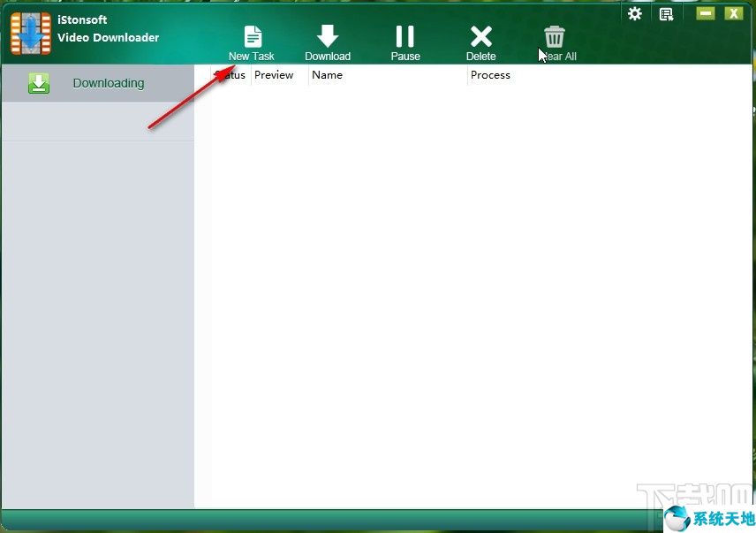
Task: Pause the current downloads
Action: point(404,35)
